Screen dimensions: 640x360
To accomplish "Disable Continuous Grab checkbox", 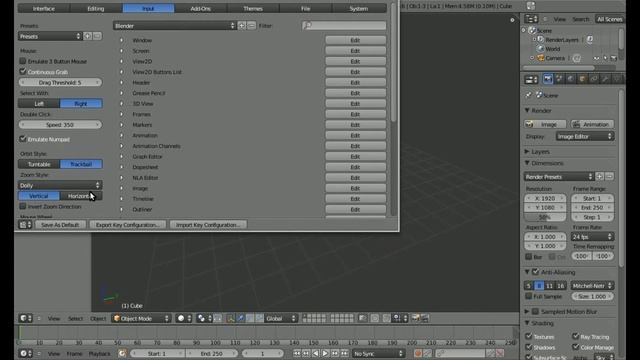I will tap(23, 71).
